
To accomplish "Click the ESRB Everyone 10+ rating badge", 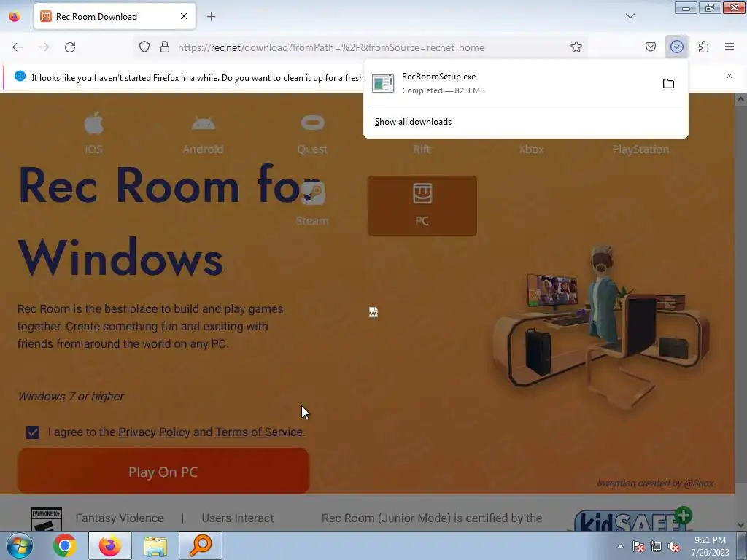I will 46,519.
